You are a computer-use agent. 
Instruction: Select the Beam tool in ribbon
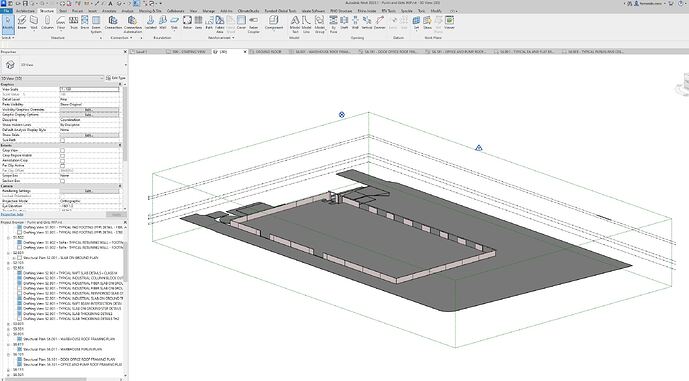[22, 23]
